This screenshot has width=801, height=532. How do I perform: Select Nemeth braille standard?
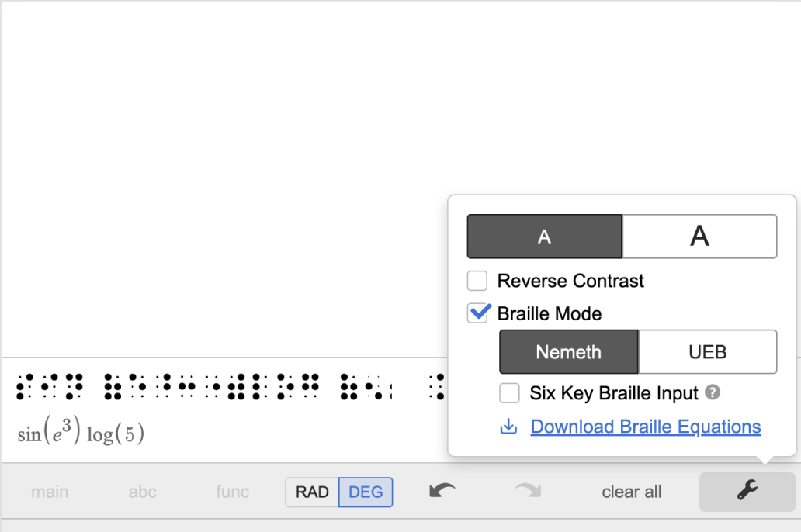pyautogui.click(x=567, y=351)
